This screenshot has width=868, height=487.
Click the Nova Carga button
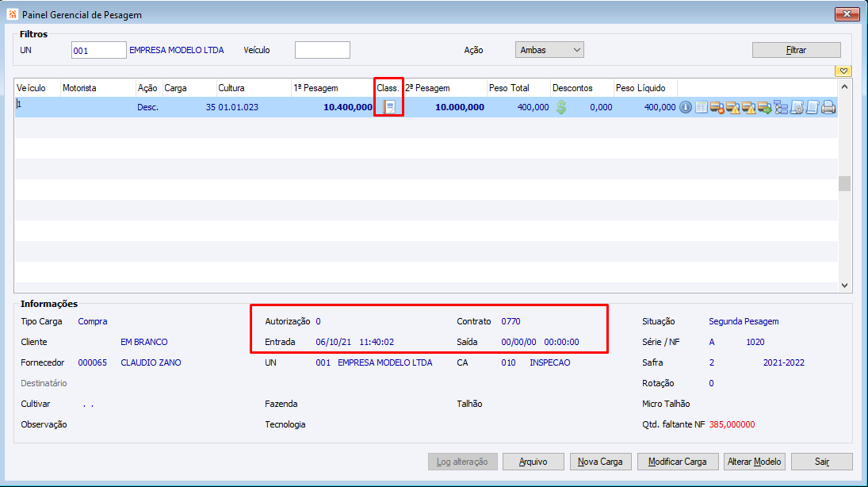[x=600, y=462]
